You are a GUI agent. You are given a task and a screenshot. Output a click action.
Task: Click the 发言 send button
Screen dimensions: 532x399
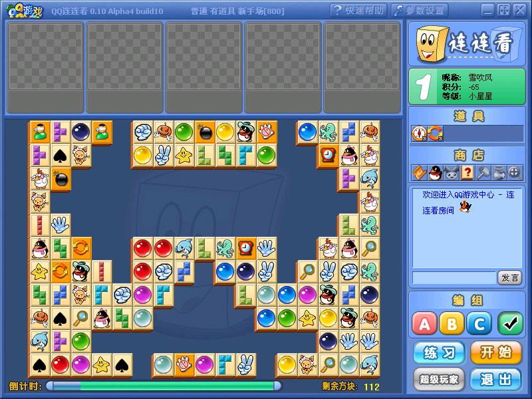pyautogui.click(x=510, y=277)
